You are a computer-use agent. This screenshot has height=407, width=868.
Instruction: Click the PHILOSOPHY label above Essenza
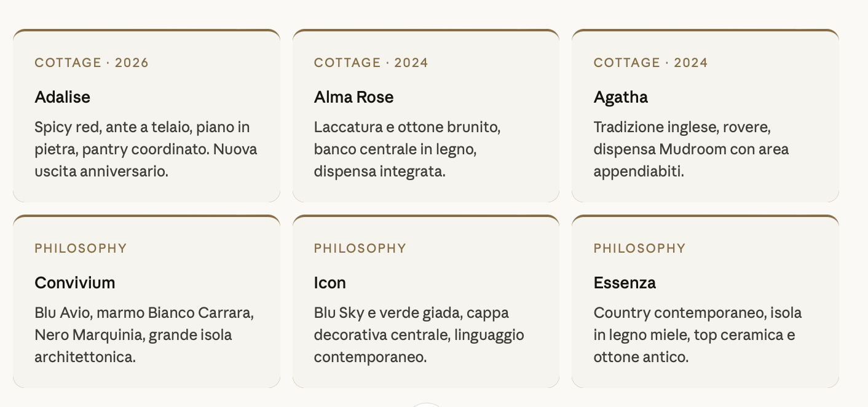(x=639, y=248)
